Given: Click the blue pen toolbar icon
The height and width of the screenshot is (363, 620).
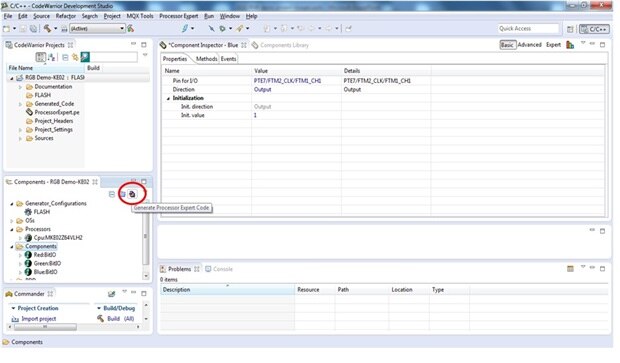Looking at the screenshot, I should (x=185, y=28).
